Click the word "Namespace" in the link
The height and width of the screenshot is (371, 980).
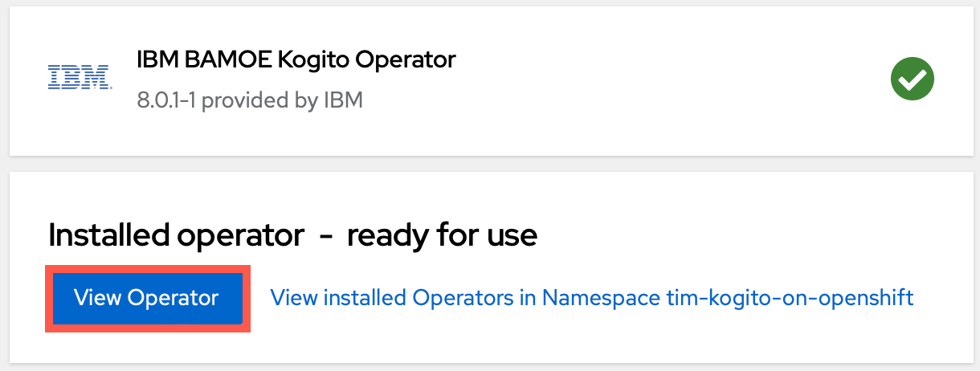coord(602,298)
